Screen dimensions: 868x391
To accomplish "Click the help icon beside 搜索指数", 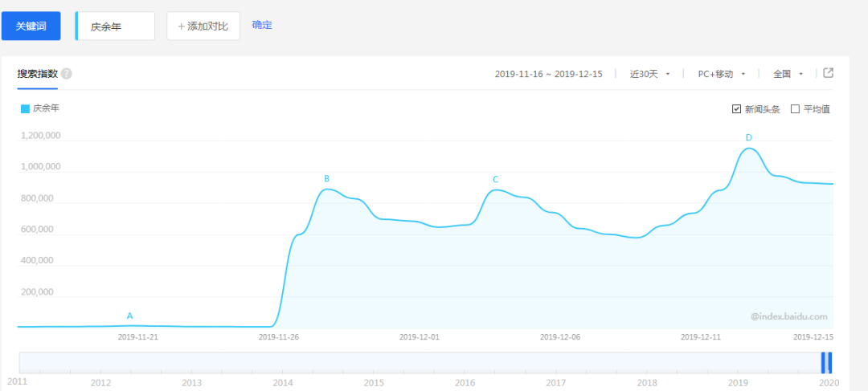I will click(67, 74).
